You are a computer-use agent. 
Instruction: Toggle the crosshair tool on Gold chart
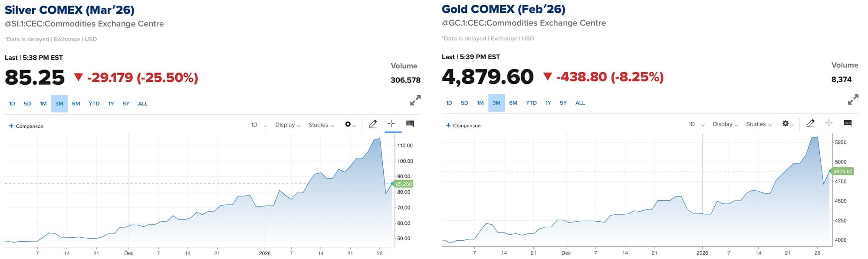[829, 123]
